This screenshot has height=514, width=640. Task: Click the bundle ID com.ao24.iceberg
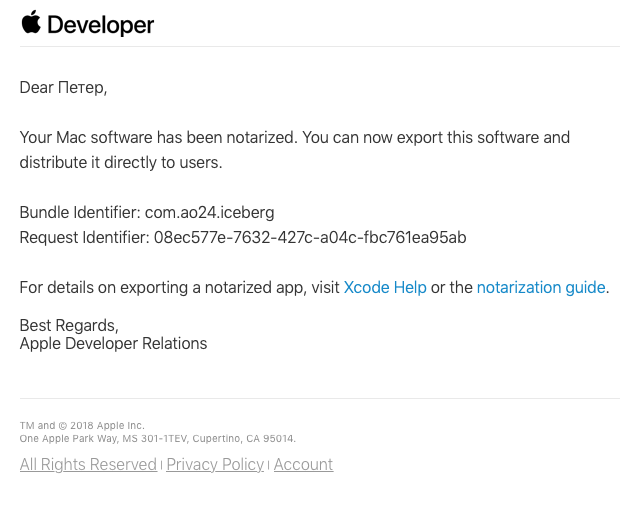click(x=210, y=213)
